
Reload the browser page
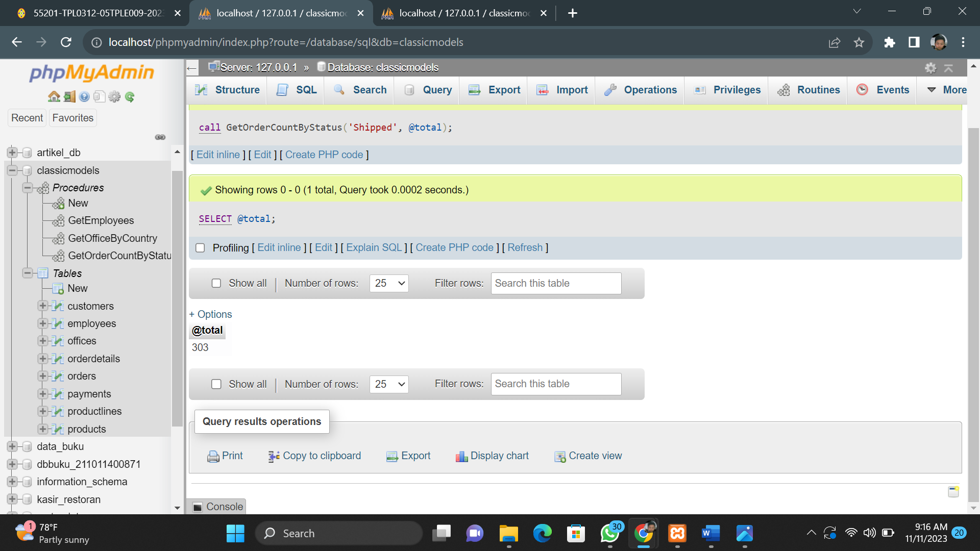(x=66, y=42)
